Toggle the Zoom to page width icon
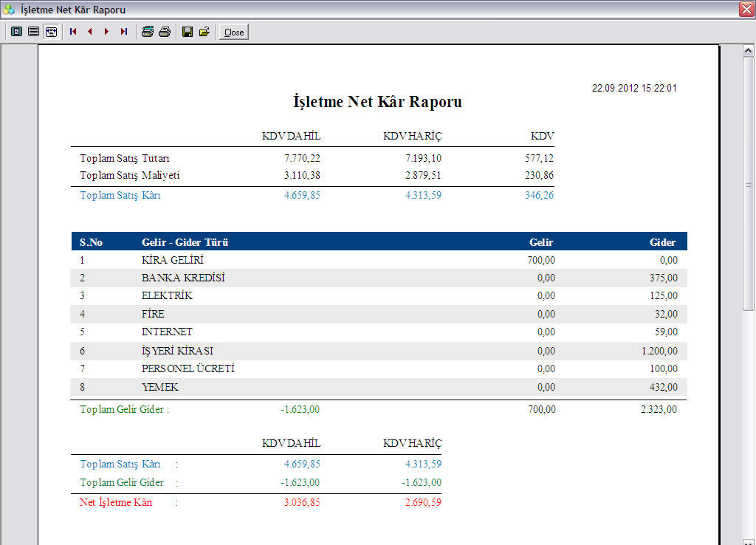756x545 pixels. pos(51,32)
